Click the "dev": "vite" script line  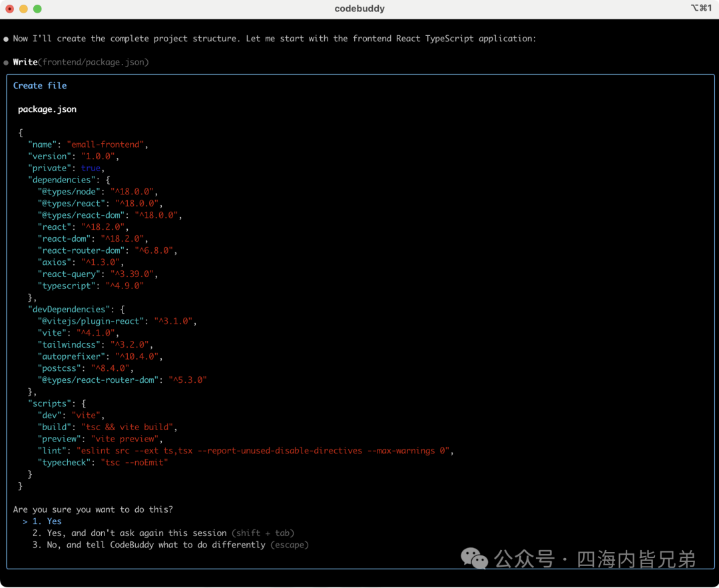click(x=71, y=416)
